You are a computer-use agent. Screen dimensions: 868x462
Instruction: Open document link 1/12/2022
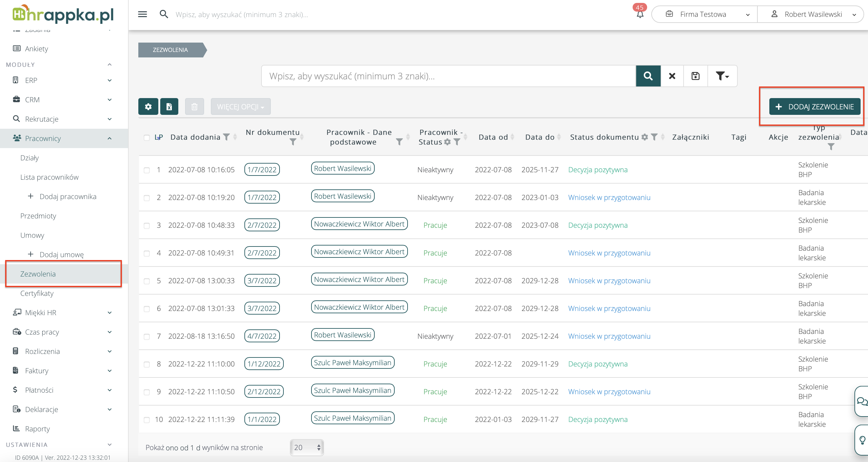point(264,364)
